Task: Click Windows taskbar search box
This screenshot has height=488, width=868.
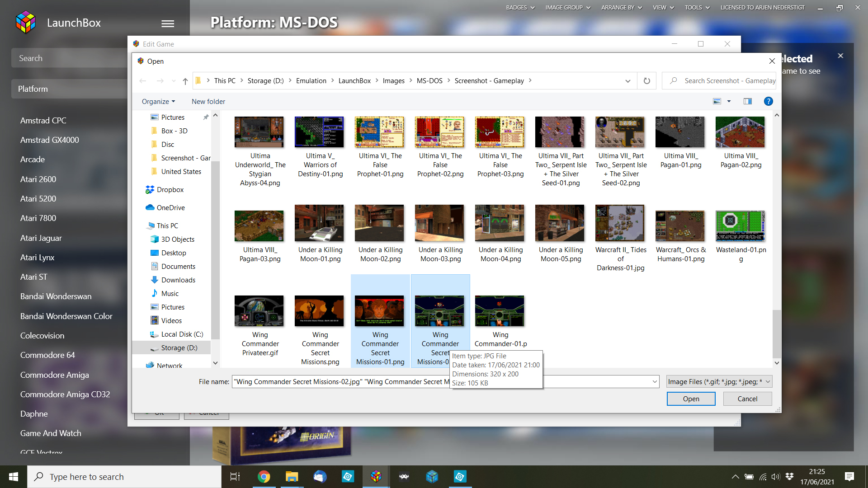Action: (x=124, y=477)
